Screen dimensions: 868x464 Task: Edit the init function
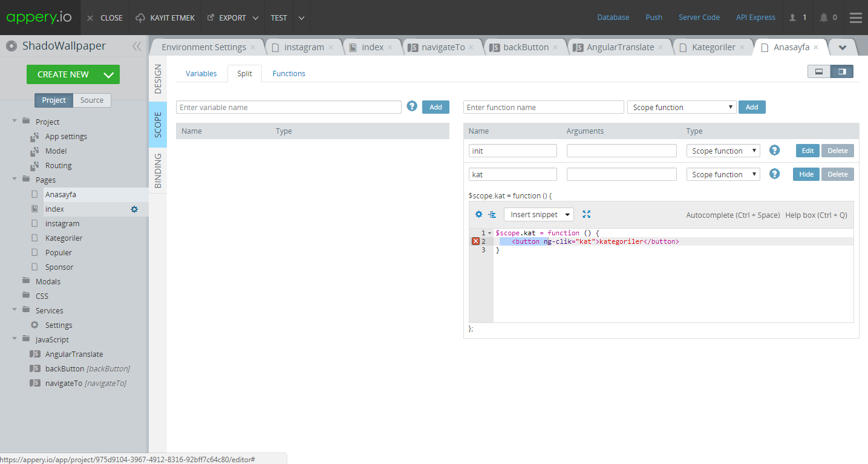point(808,151)
